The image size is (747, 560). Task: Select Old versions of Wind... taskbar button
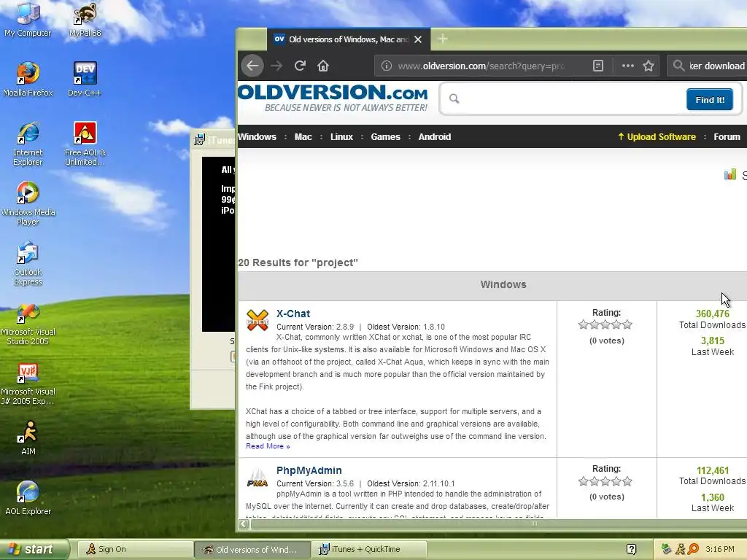(252, 549)
